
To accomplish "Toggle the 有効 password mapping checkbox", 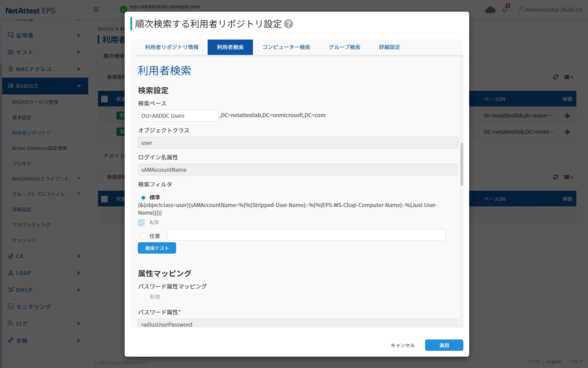I will click(x=141, y=297).
